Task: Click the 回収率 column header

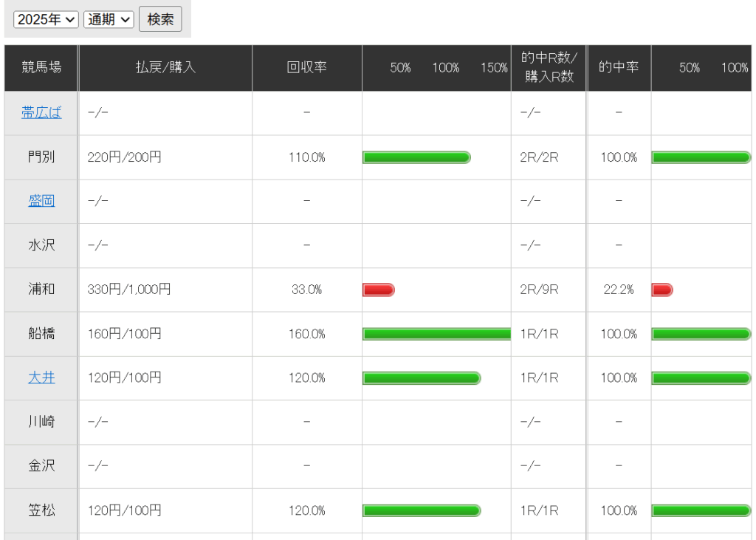Action: (x=307, y=68)
